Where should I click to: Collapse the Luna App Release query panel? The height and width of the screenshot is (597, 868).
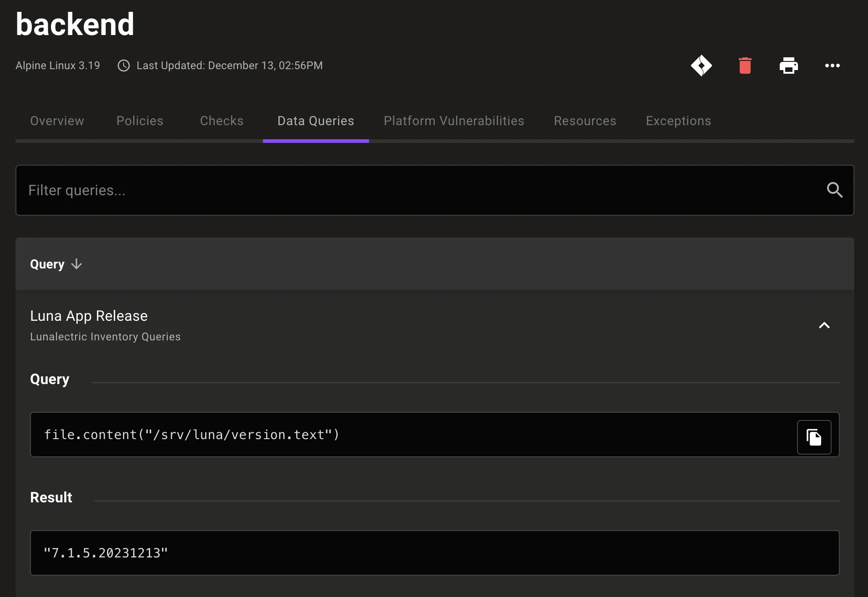[x=823, y=325]
